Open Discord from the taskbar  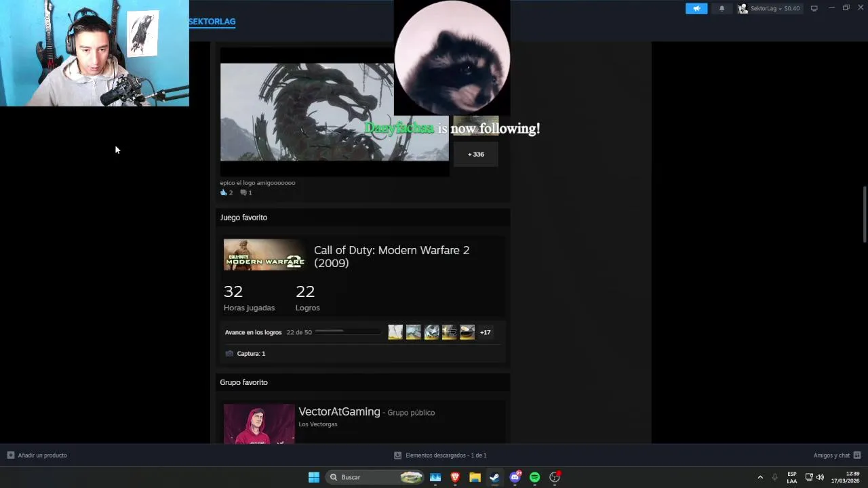pos(515,477)
